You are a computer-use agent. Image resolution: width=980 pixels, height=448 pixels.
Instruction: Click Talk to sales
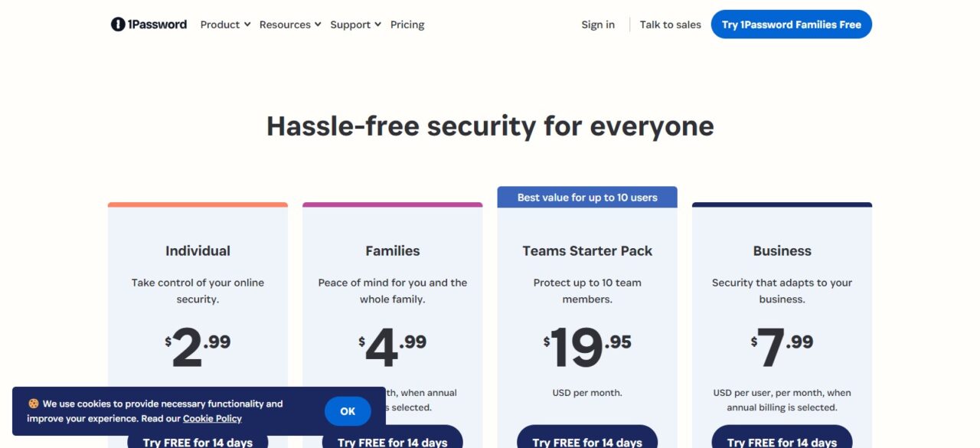click(671, 25)
